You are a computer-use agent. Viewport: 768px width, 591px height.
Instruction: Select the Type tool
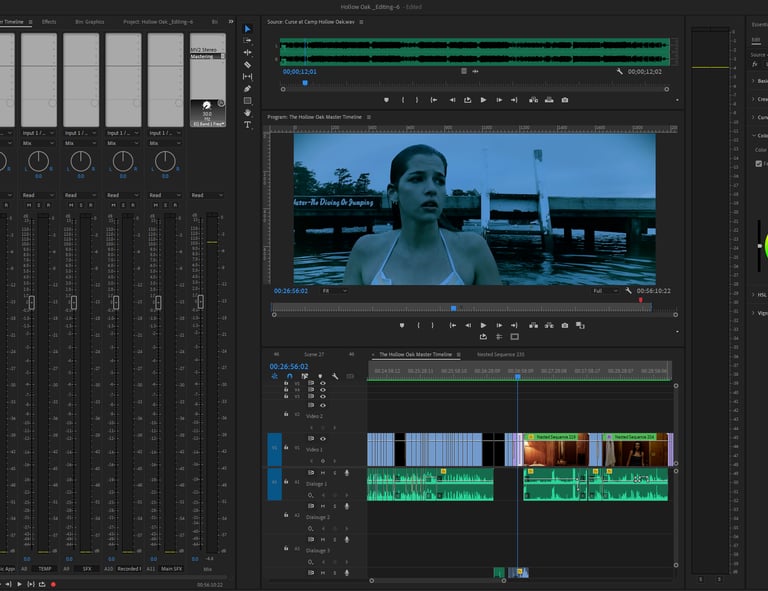(248, 125)
